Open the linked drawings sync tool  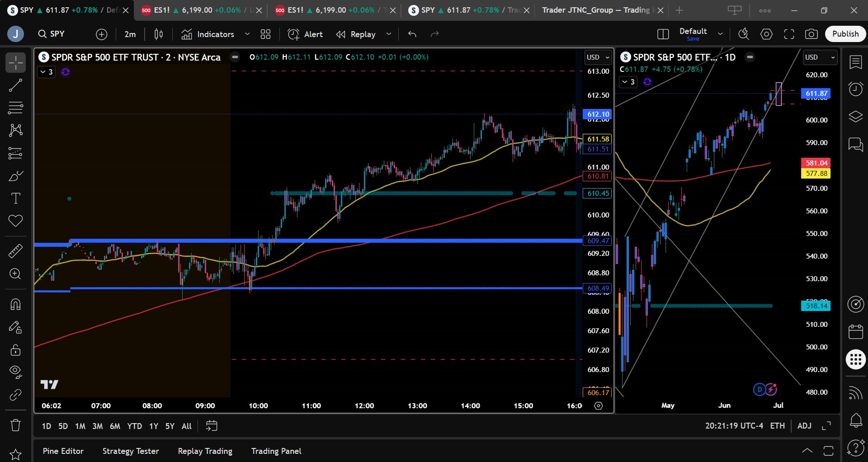(15, 395)
